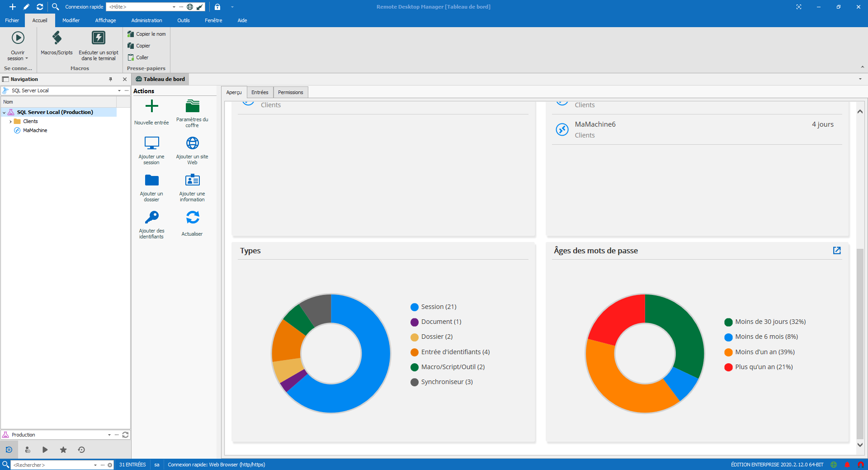Pin the Navigation panel
This screenshot has width=868, height=470.
[110, 79]
